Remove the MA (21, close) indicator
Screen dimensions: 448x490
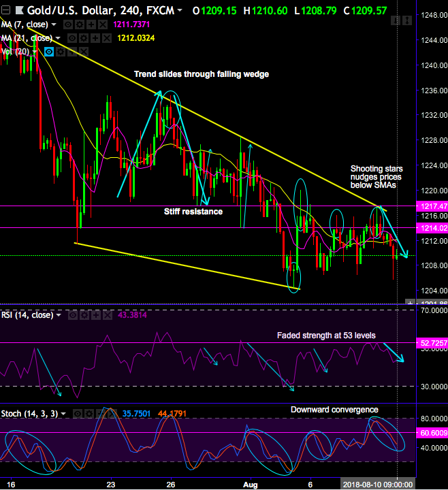pos(107,38)
